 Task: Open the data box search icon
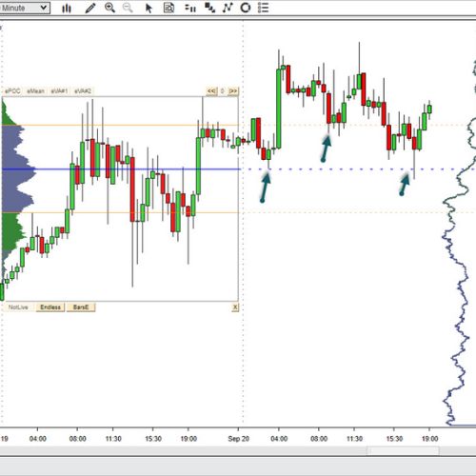(169, 8)
